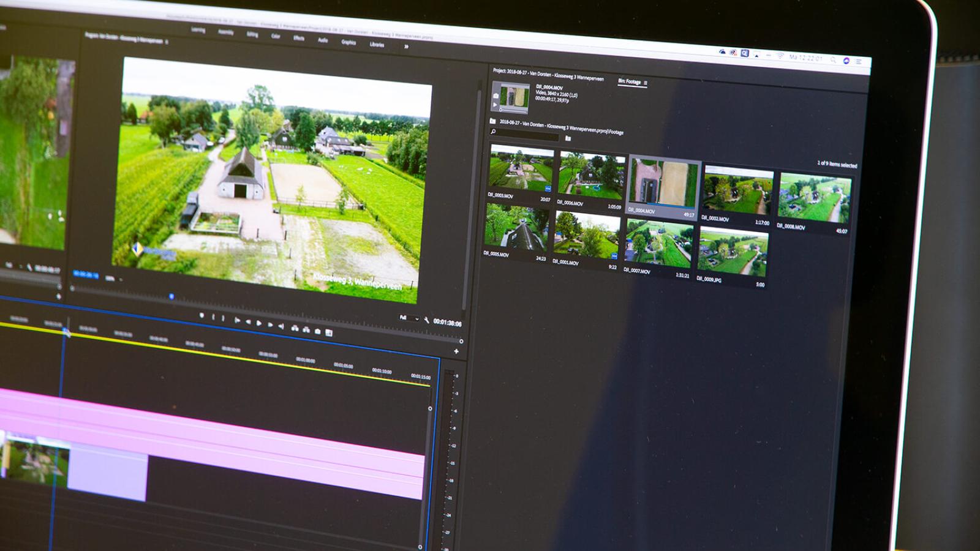Go up one bin level via folder icon
Screen dimensions: 980x551
pos(493,121)
